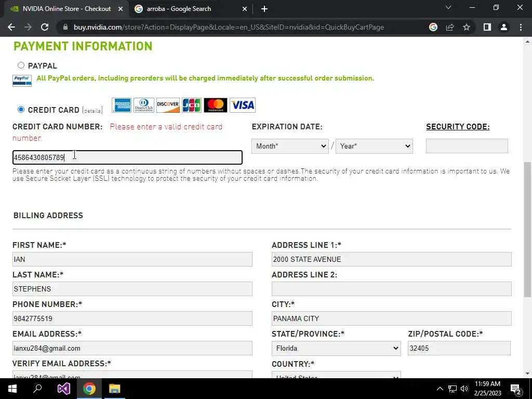Open the network tray icon

(453, 389)
